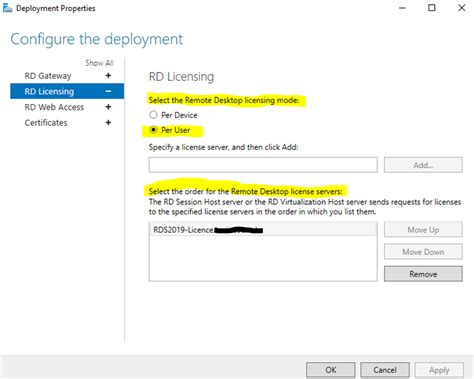The image size is (474, 379).
Task: Close the Deployment Properties window
Action: pyautogui.click(x=461, y=8)
